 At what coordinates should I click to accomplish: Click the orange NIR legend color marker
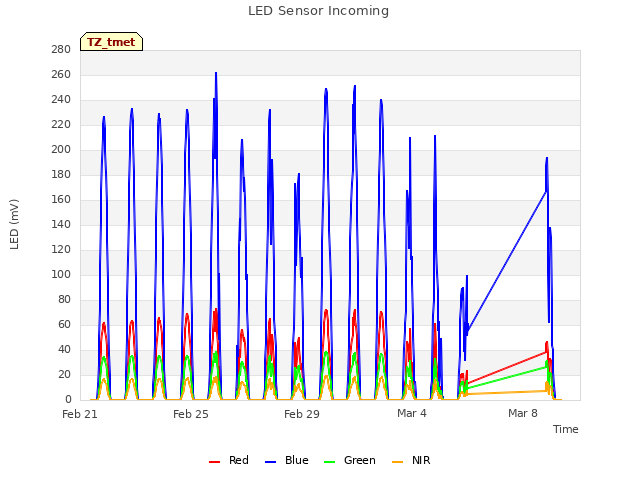[397, 462]
